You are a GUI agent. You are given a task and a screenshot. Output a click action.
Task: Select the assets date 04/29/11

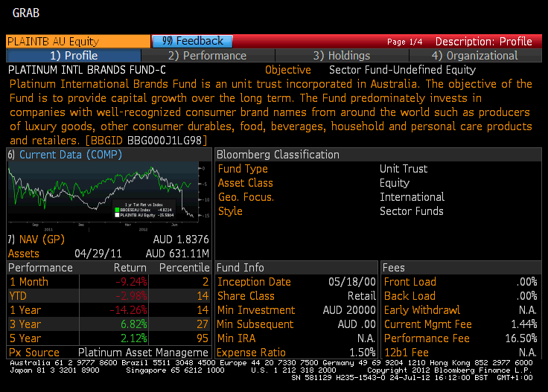coord(98,254)
